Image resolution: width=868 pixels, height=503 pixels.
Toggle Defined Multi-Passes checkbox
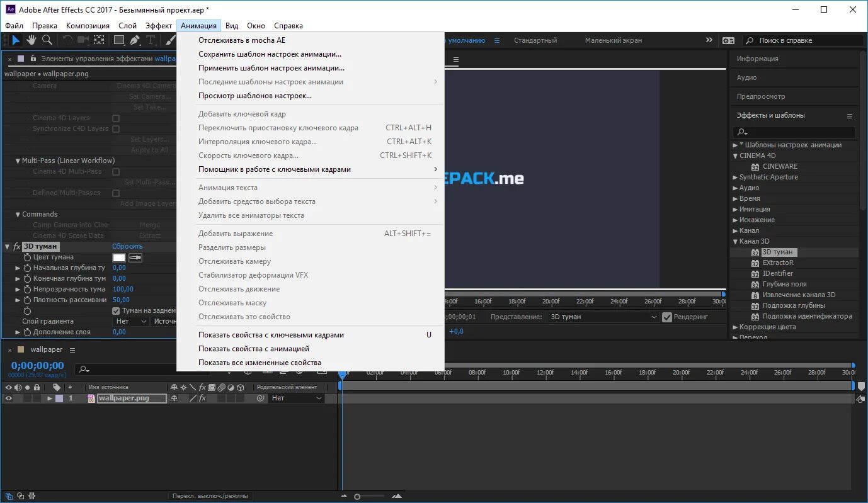[x=116, y=193]
